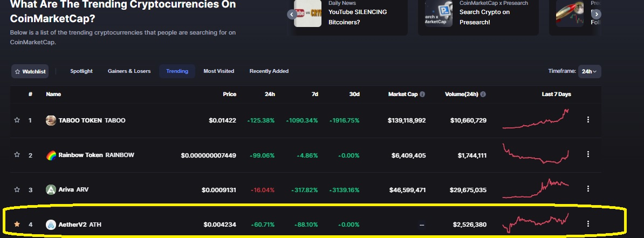Viewport: 644px width, 238px height.
Task: Click TABOO volume $10,660,729
Action: [468, 120]
